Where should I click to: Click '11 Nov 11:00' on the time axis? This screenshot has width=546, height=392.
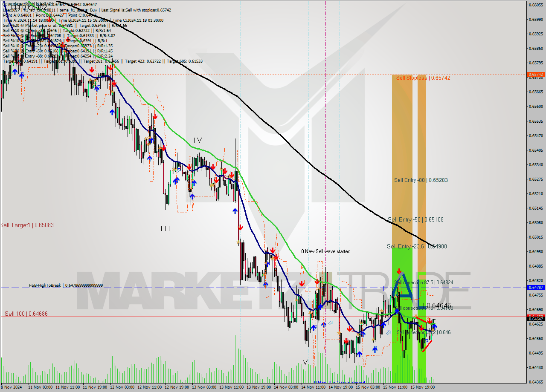click(67, 387)
